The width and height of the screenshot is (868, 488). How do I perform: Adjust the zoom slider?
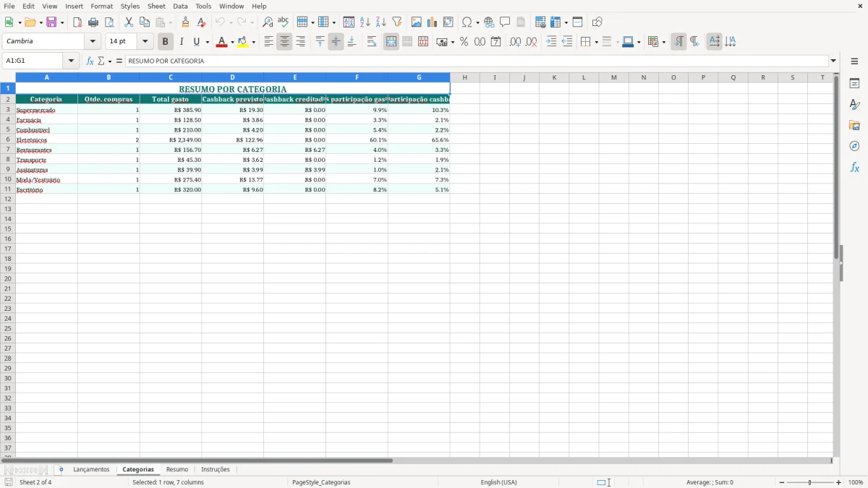pyautogui.click(x=810, y=482)
